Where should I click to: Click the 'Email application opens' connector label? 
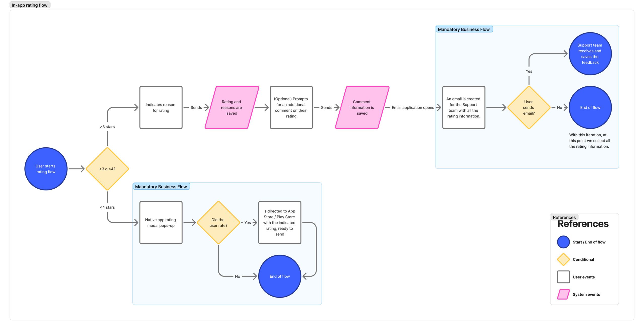[413, 108]
